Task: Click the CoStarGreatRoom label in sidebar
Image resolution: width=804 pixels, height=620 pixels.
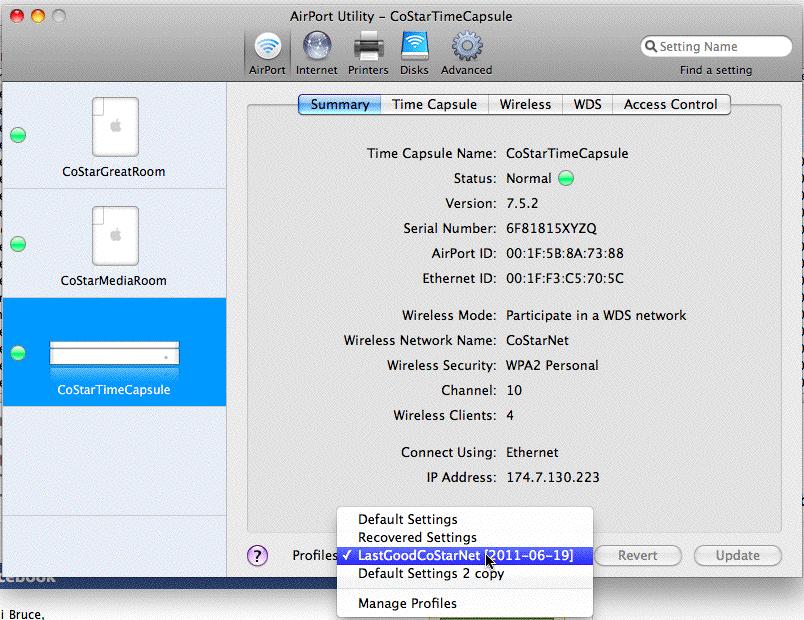Action: tap(114, 172)
